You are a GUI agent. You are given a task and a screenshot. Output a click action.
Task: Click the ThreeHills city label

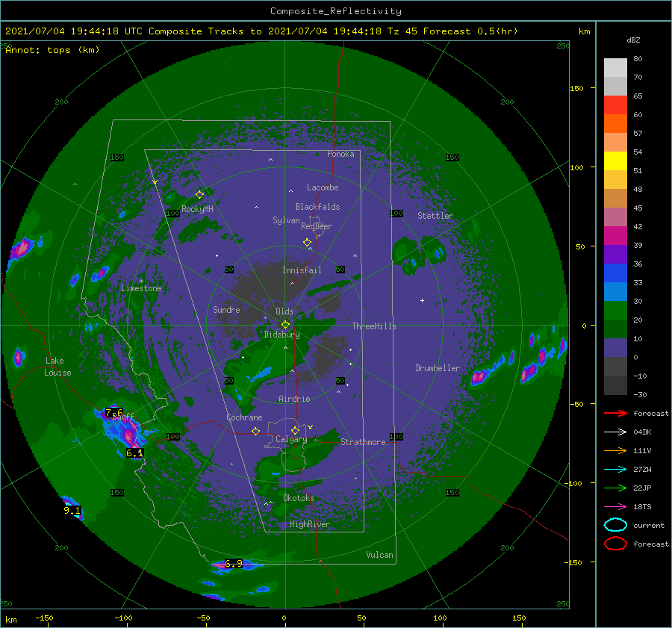point(374,326)
